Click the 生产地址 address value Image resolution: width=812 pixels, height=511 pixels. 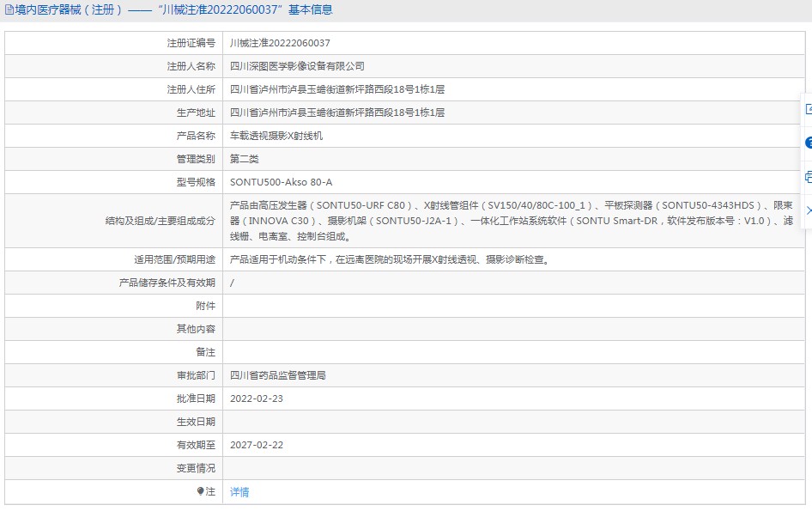point(337,113)
